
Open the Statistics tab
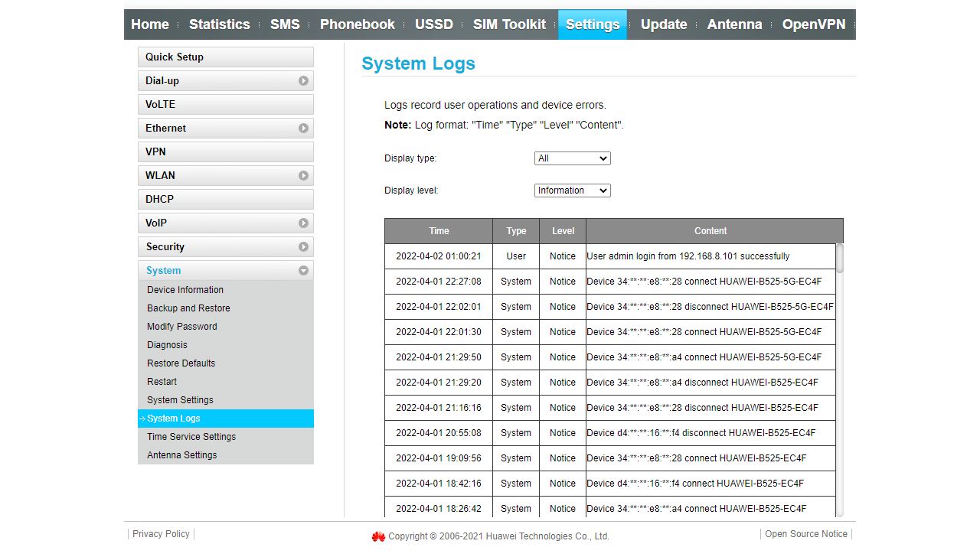click(x=219, y=24)
